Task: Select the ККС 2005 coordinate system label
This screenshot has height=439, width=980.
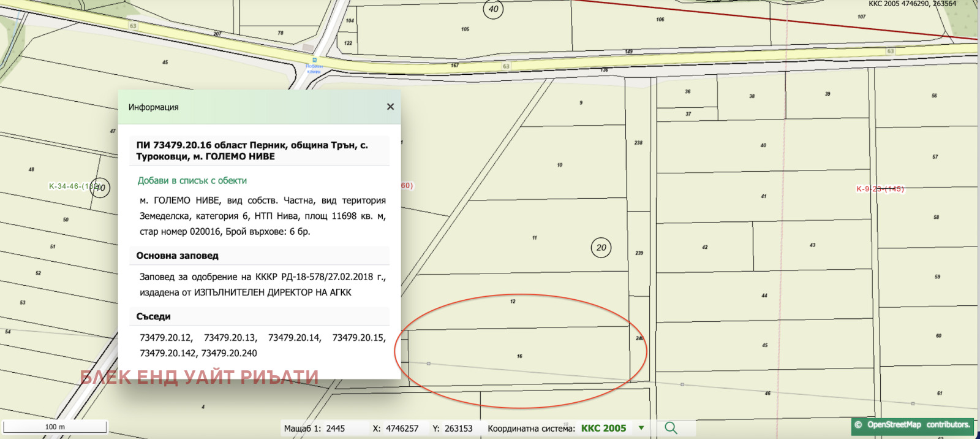Action: 603,429
